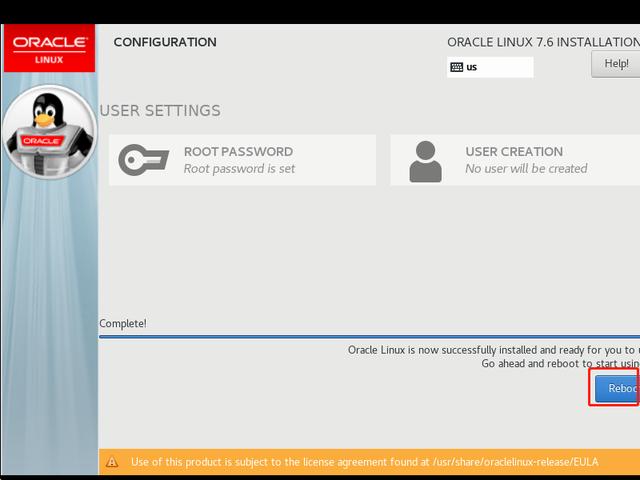
Task: Click the installation progress bar
Action: coord(369,337)
